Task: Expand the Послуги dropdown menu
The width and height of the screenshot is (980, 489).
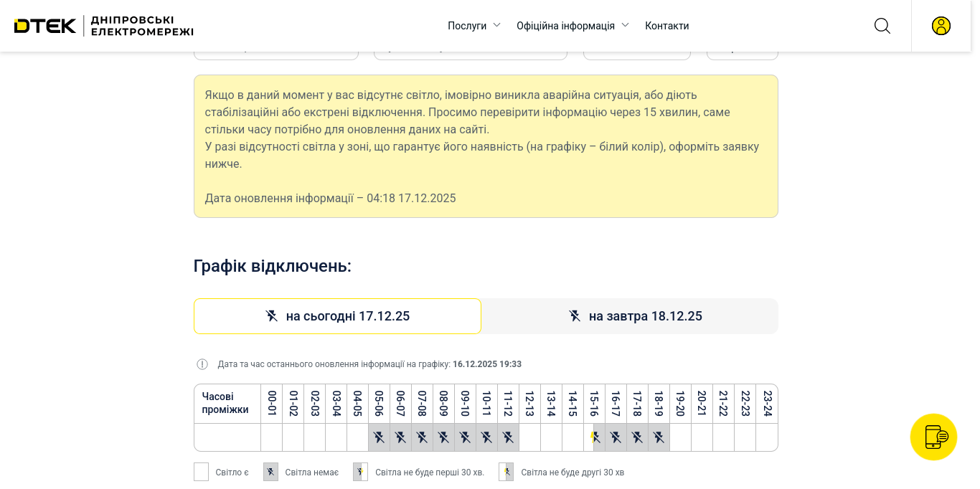Action: pos(467,26)
